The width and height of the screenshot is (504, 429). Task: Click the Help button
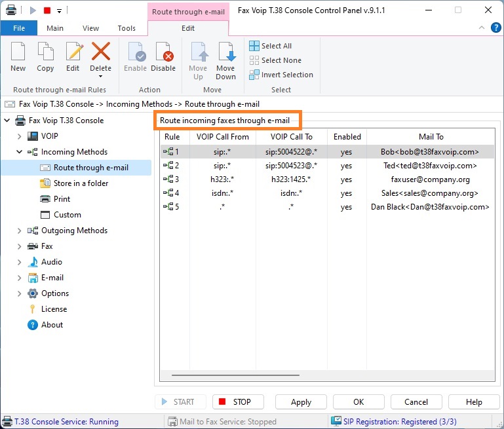(x=474, y=402)
